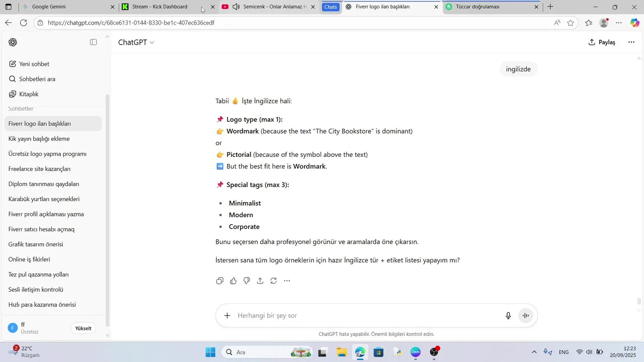Open chat Ücretsiz logo yapma programı

click(53, 154)
